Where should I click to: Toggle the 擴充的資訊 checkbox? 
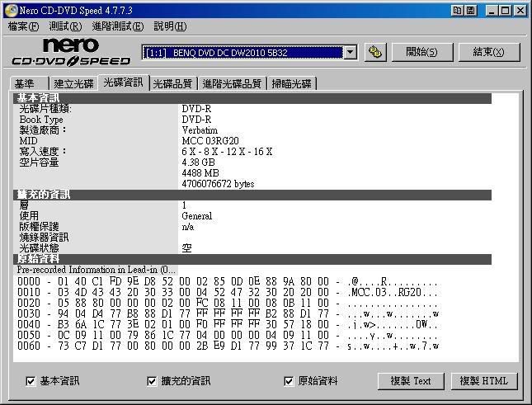tap(152, 381)
